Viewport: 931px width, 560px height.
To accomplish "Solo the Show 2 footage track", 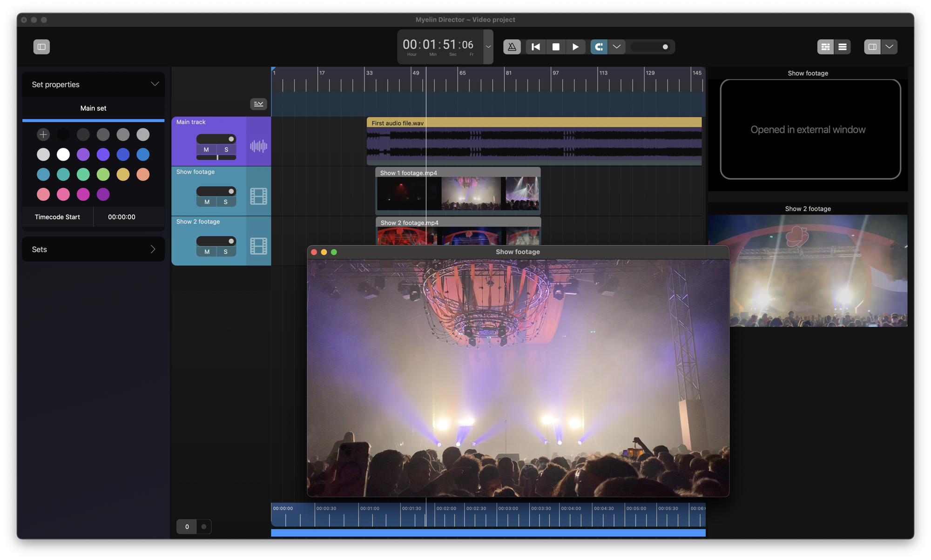I will point(226,251).
